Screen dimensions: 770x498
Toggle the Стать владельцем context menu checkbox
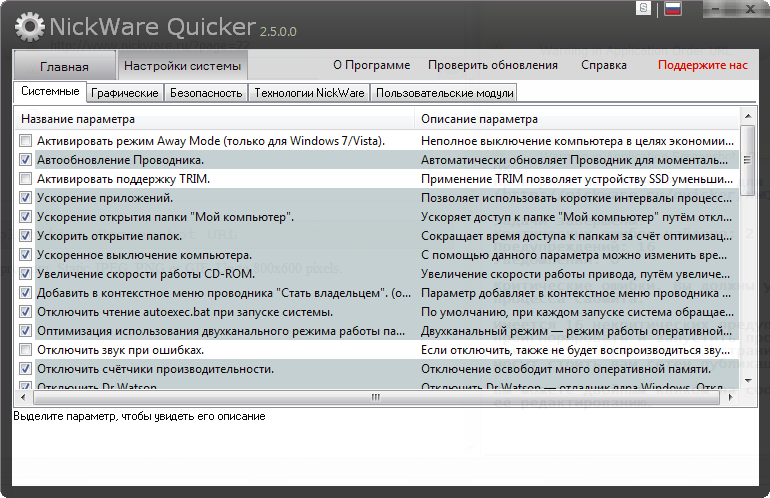26,293
